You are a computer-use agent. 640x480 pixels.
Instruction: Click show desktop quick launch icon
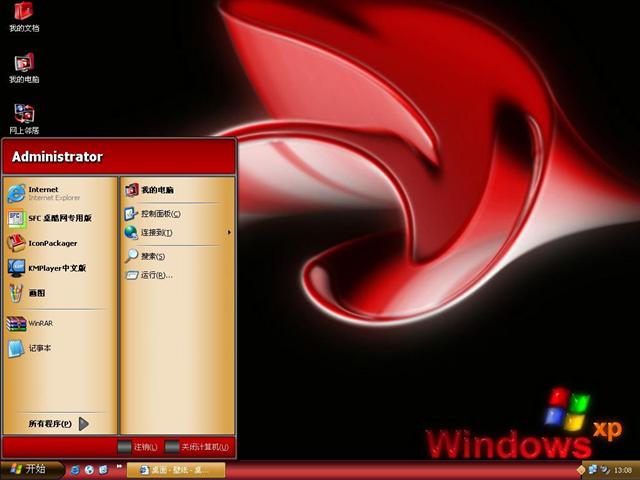point(104,470)
